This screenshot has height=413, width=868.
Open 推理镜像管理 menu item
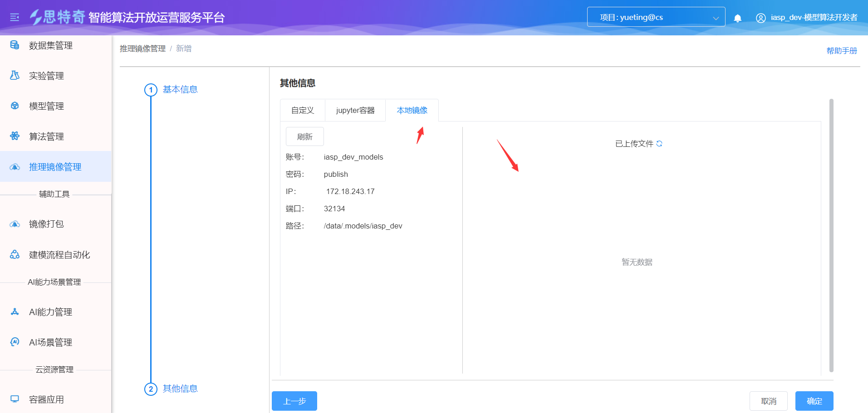(x=56, y=167)
